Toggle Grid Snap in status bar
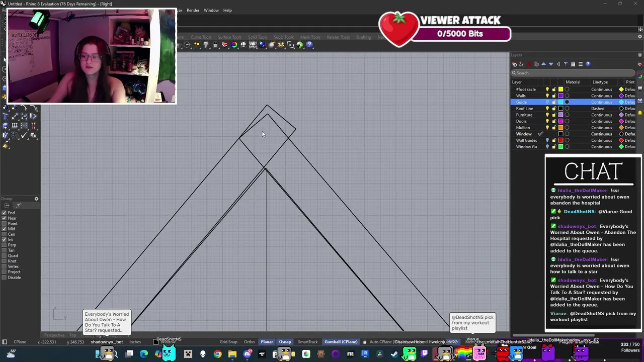The image size is (644, 362). (x=228, y=342)
